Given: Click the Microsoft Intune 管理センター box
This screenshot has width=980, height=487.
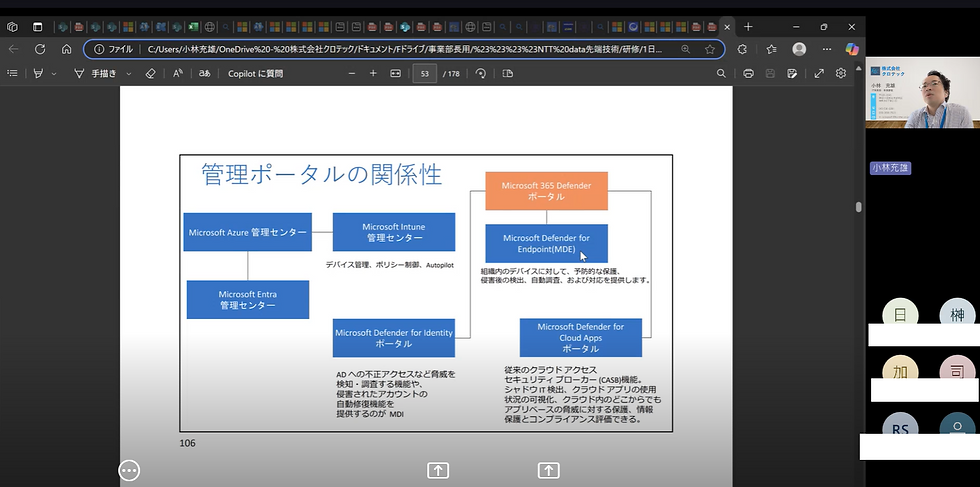Looking at the screenshot, I should point(394,232).
